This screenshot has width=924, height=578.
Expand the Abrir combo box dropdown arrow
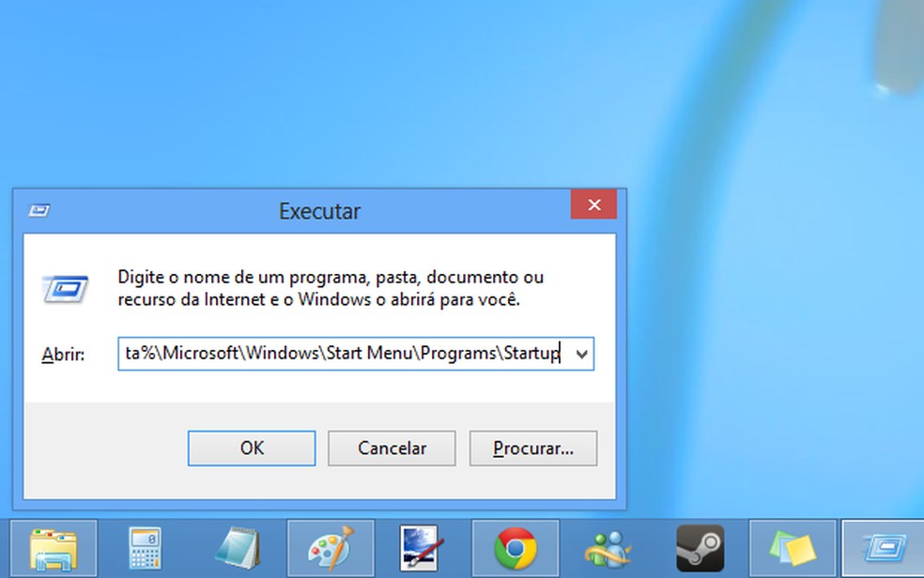tap(581, 354)
